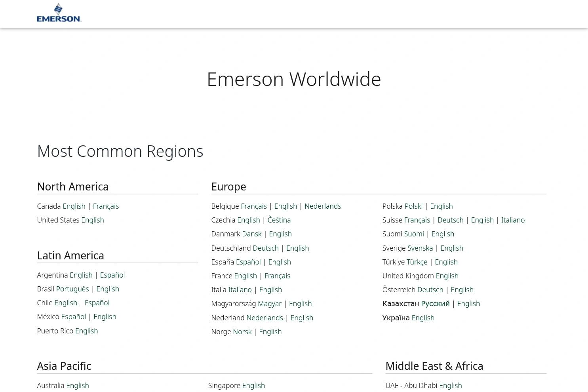Open Nederland English link
This screenshot has width=588, height=392.
[302, 318]
